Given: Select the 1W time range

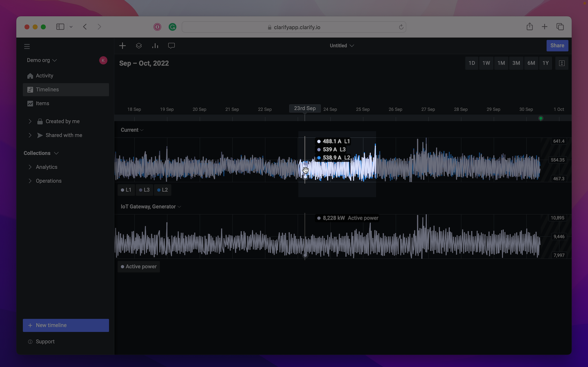Looking at the screenshot, I should pos(486,63).
